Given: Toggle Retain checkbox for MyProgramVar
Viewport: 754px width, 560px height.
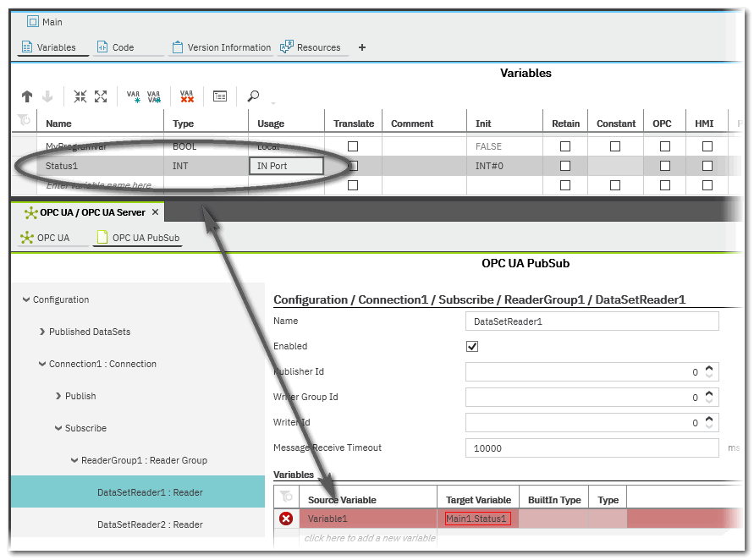Looking at the screenshot, I should 565,146.
